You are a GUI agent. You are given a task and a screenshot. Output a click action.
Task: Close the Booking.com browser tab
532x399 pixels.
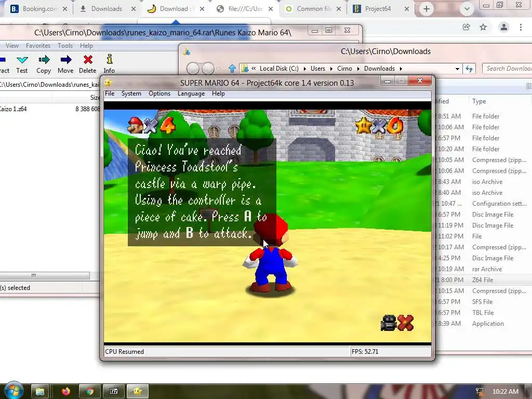(64, 9)
